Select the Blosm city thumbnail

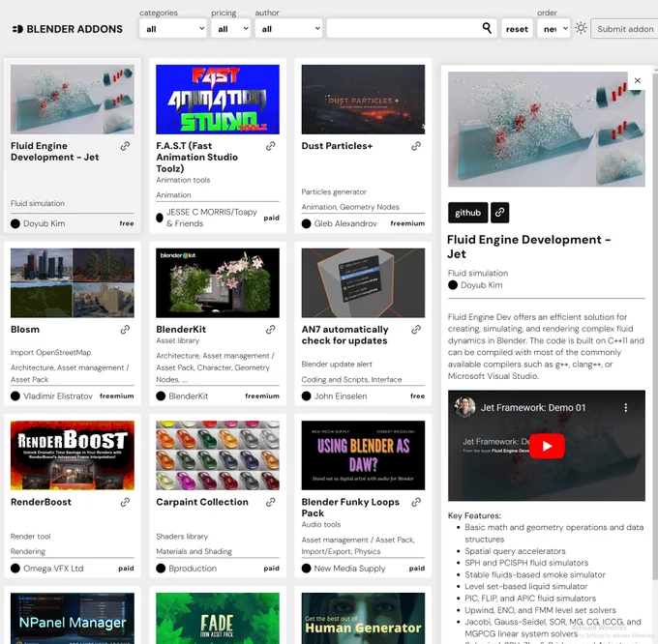pos(73,282)
